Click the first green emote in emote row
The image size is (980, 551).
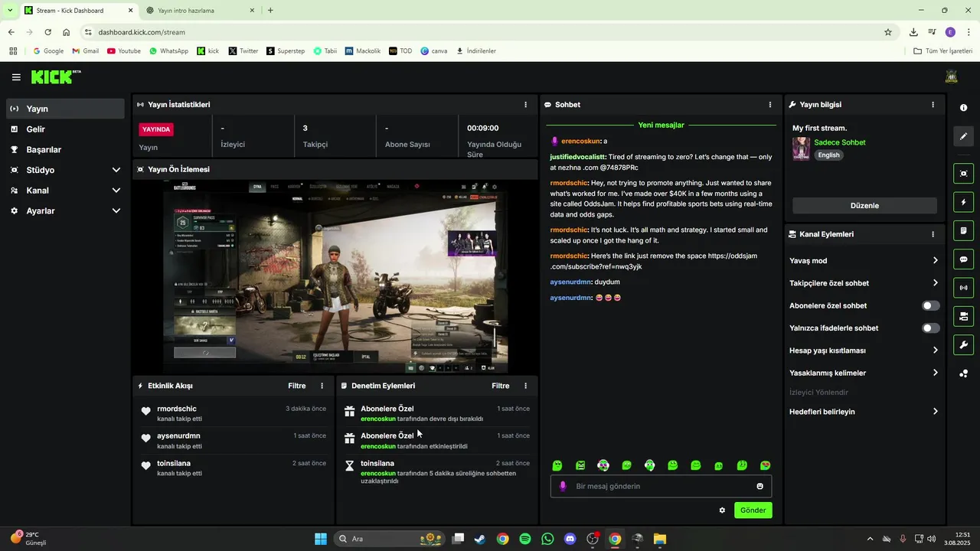click(557, 465)
